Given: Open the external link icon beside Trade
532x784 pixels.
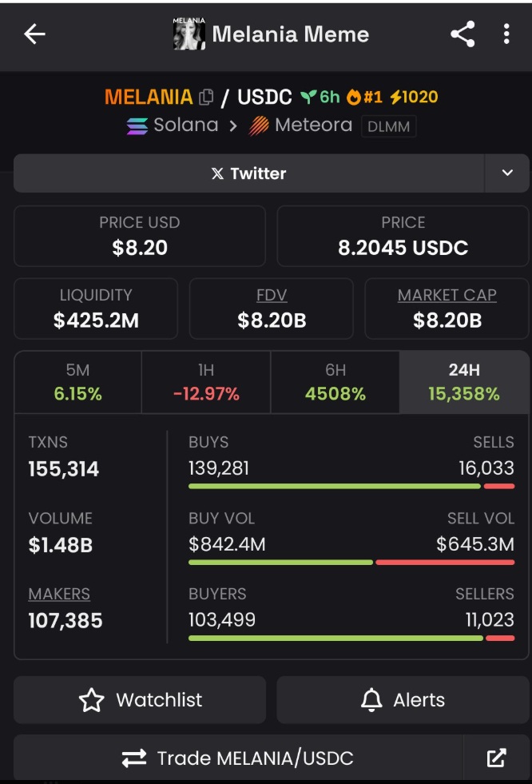Looking at the screenshot, I should point(496,758).
